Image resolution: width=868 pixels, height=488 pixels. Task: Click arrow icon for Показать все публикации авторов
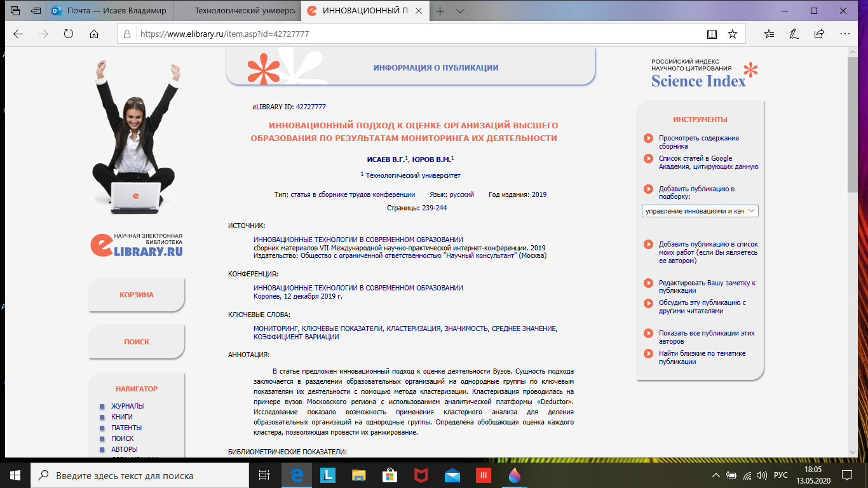(648, 333)
